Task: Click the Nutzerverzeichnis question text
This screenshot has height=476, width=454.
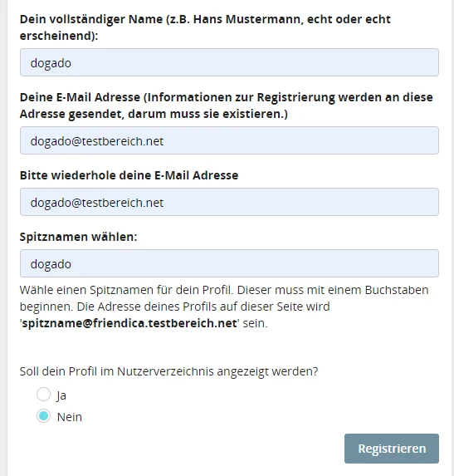Action: tap(168, 371)
